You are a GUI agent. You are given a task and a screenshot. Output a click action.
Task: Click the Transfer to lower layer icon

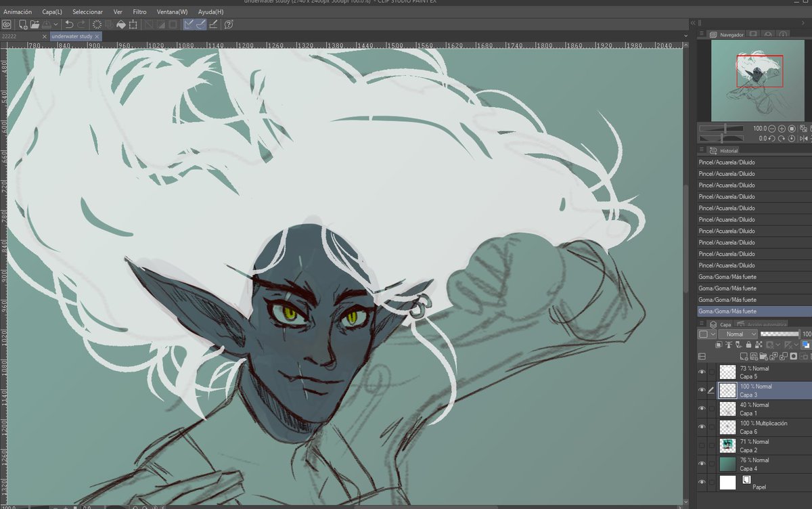[773, 357]
